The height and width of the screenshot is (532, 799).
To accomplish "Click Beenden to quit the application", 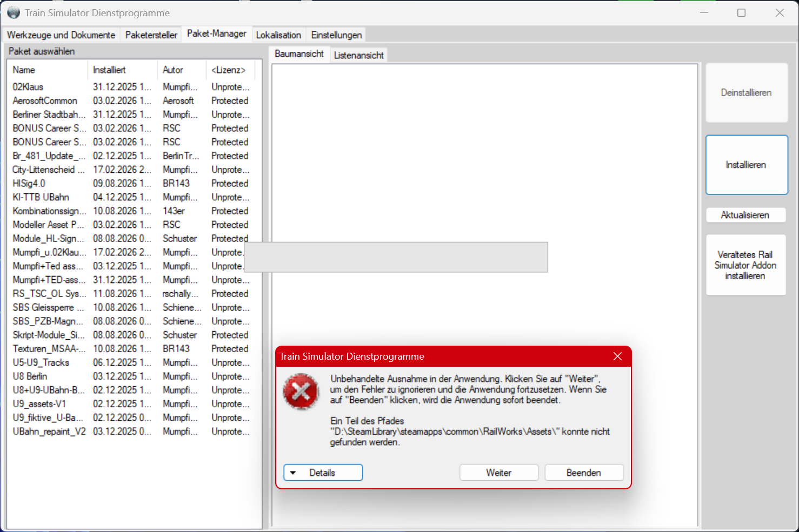I will click(x=584, y=473).
